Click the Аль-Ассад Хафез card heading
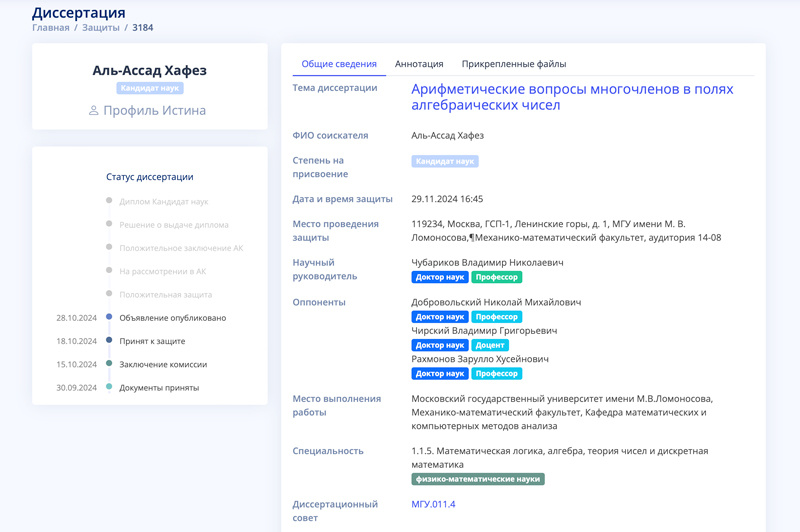 pyautogui.click(x=149, y=70)
